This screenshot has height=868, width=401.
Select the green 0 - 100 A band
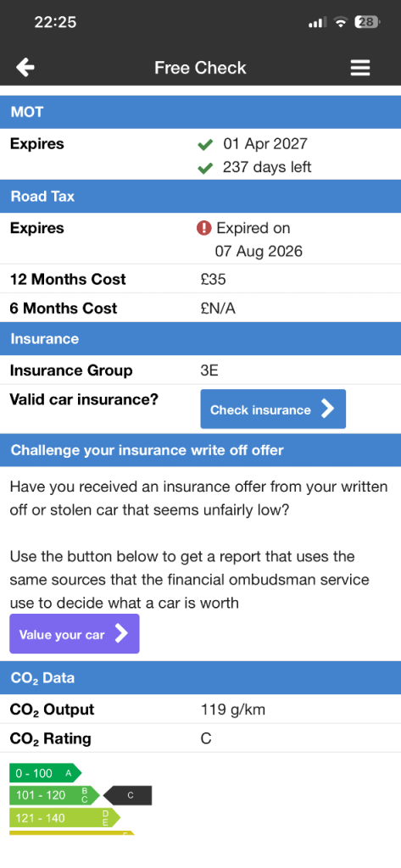[x=46, y=773]
